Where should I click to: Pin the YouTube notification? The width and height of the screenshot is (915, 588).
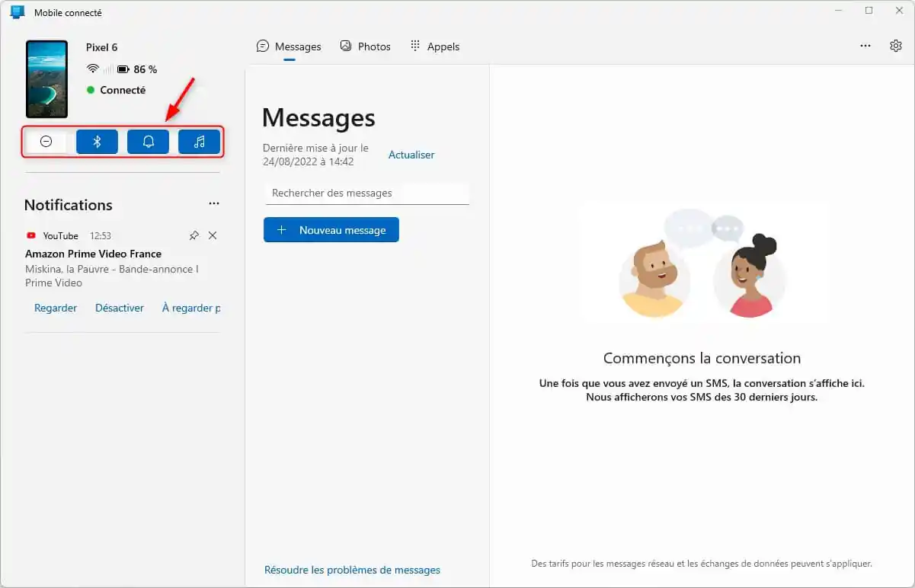point(194,235)
